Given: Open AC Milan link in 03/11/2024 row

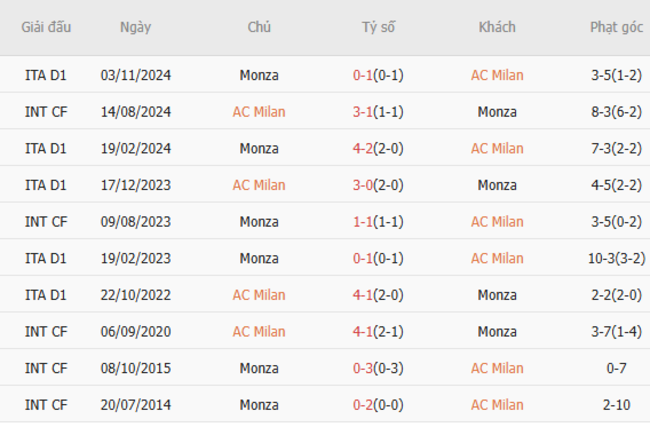Looking at the screenshot, I should (497, 75).
